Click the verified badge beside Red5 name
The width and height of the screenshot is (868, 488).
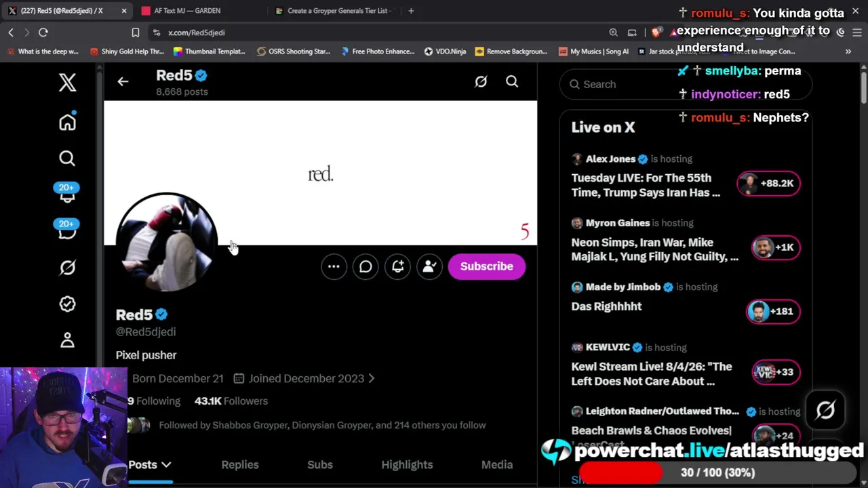(161, 314)
